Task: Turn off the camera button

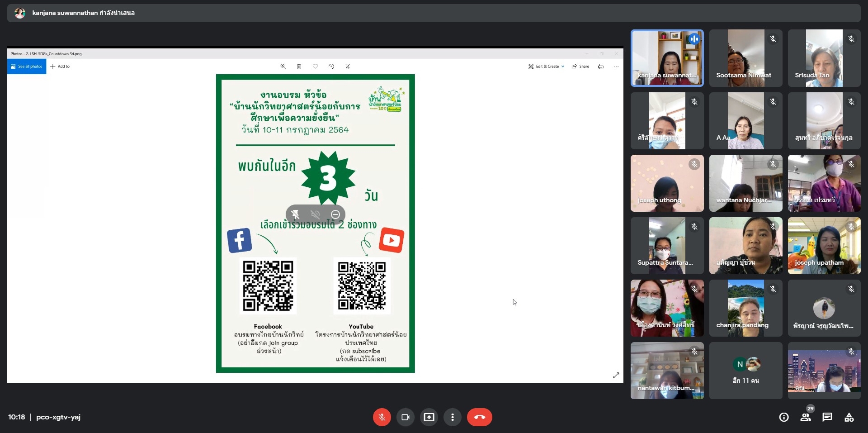Action: (x=406, y=417)
